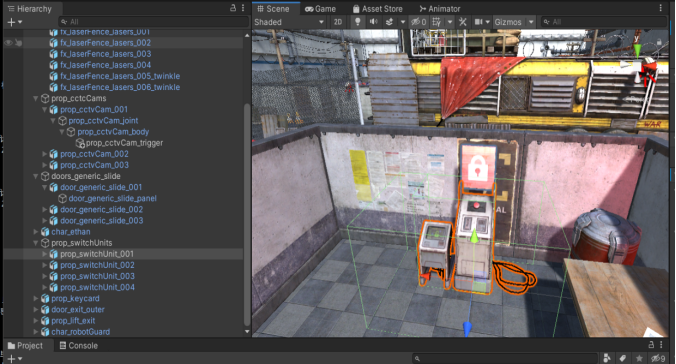
Task: Click door_generic_slide_003 prefab icon
Action: [53, 221]
